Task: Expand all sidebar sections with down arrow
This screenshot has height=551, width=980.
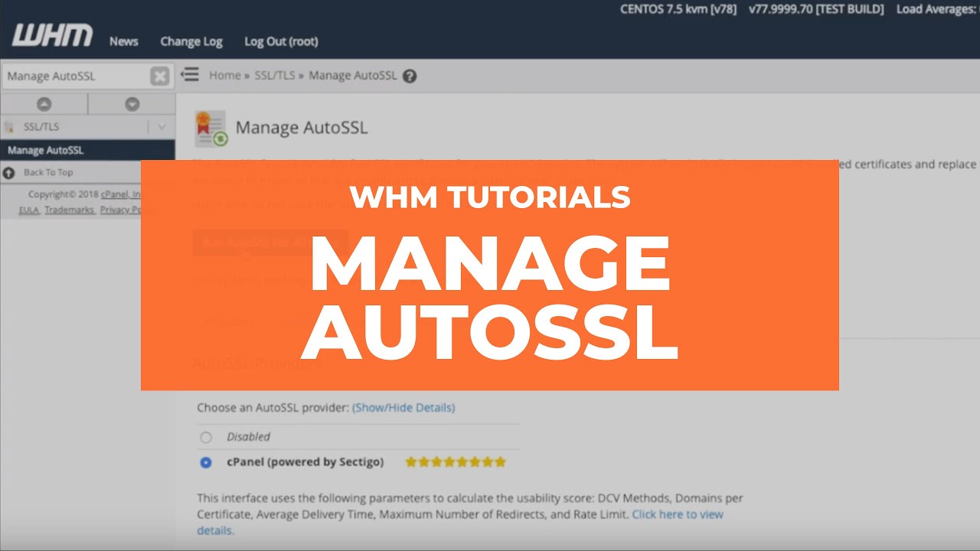Action: 132,104
